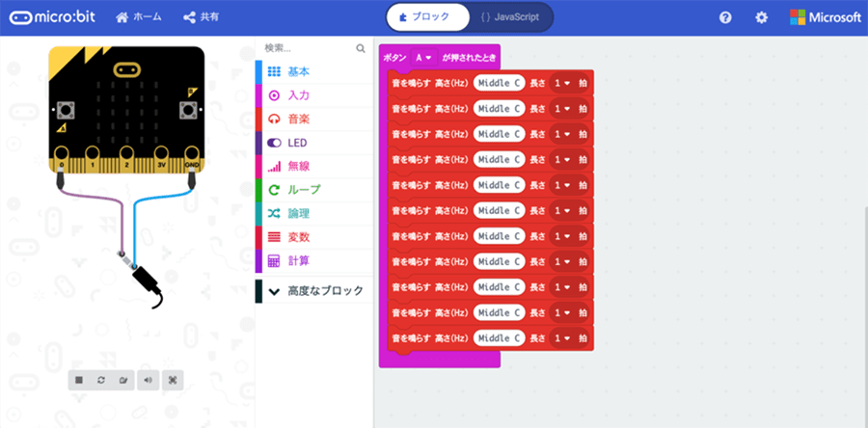
Task: Open the 変数 block category
Action: (313, 237)
